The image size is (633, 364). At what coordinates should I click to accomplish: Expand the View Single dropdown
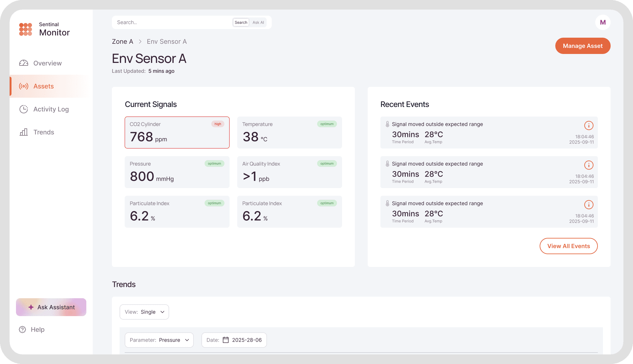coord(144,312)
